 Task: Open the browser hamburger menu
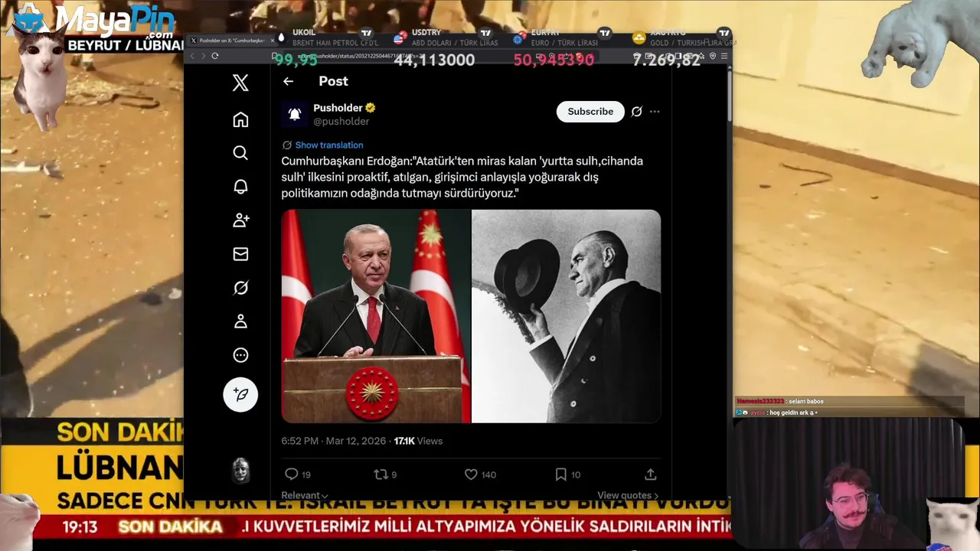(x=724, y=56)
